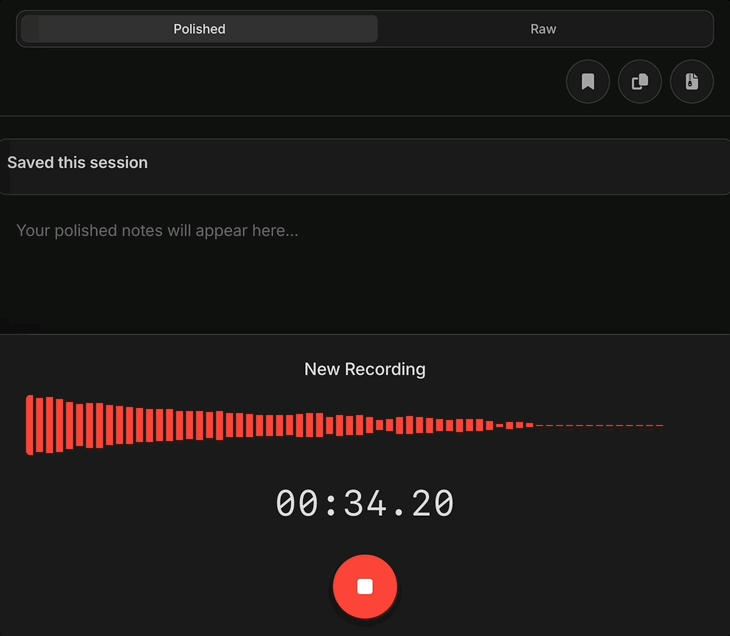This screenshot has width=730, height=636.
Task: Click the New Recording title
Action: tap(365, 369)
